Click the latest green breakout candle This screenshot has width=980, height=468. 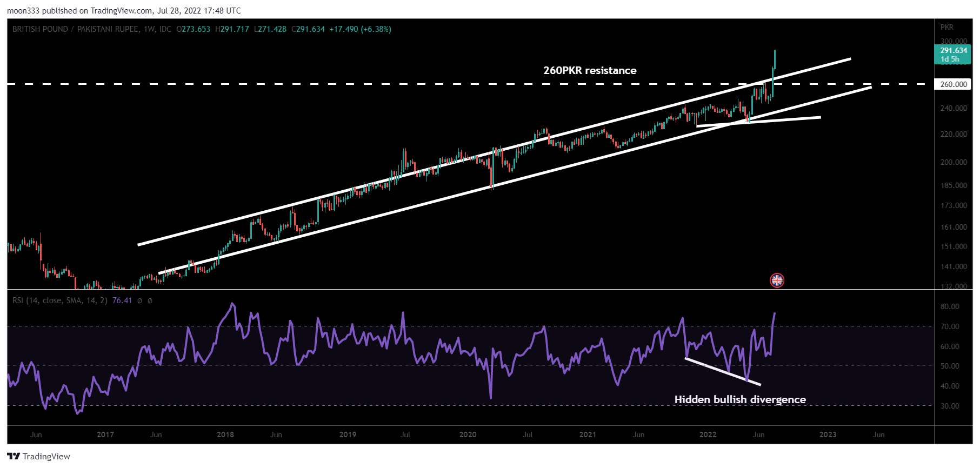pos(775,59)
